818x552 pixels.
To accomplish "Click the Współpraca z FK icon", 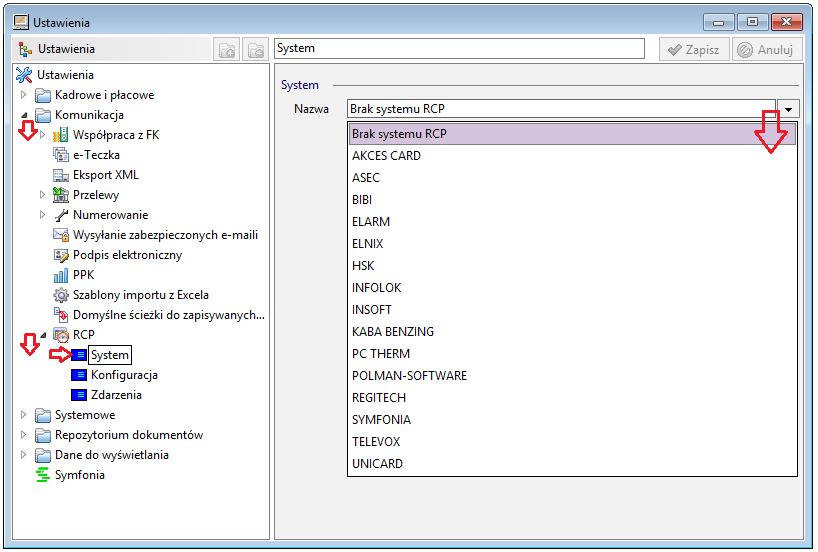I will click(61, 135).
